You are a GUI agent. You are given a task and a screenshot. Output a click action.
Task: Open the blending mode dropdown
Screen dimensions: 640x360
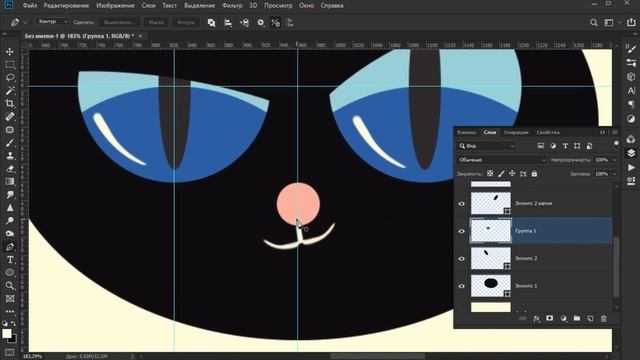click(502, 160)
